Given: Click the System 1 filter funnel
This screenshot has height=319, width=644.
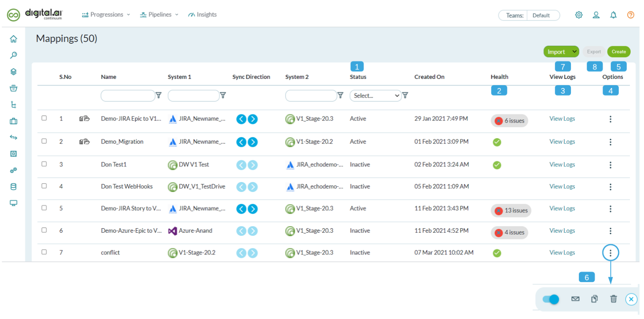Looking at the screenshot, I should 223,95.
